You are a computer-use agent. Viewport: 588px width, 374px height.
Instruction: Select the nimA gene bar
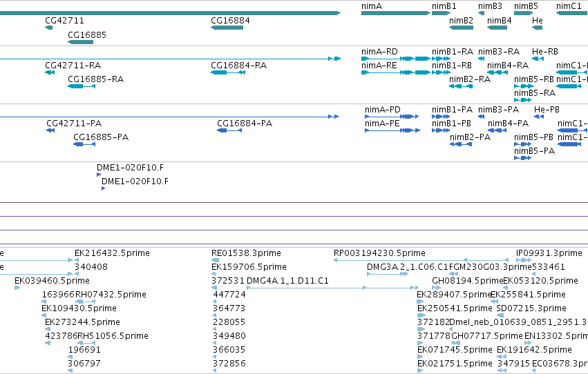(x=396, y=13)
